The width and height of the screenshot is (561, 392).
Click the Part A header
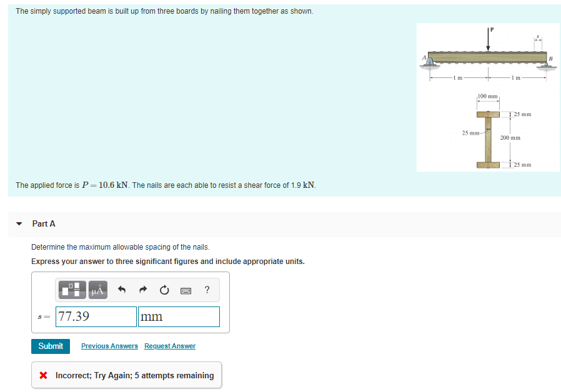44,223
